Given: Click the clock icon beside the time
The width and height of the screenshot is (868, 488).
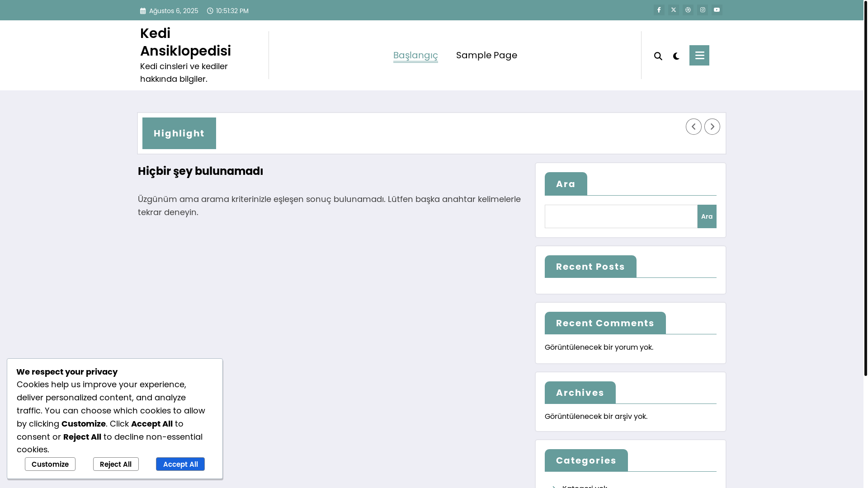Looking at the screenshot, I should tap(210, 10).
